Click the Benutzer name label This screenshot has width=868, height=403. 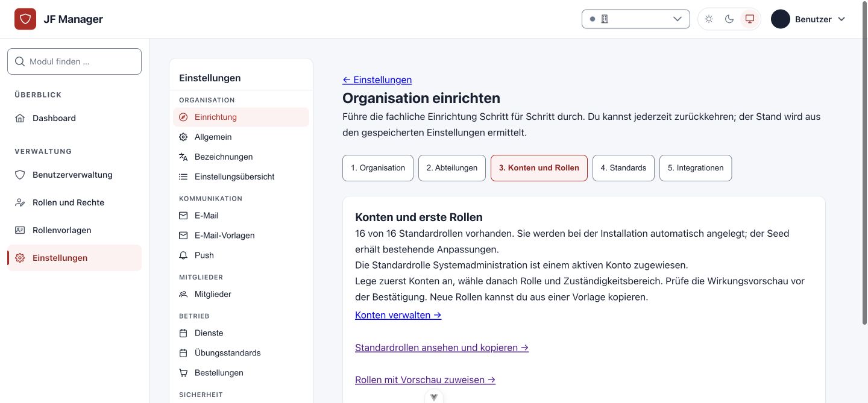pos(813,19)
